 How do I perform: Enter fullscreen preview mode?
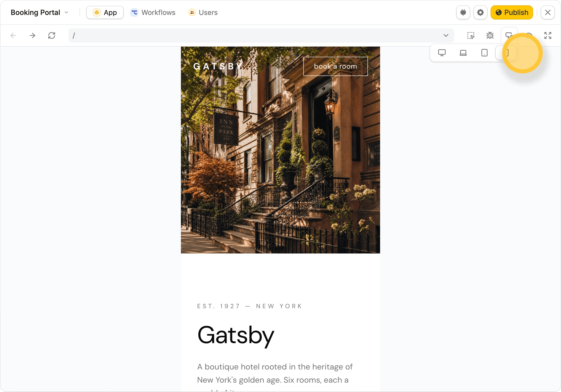[548, 35]
